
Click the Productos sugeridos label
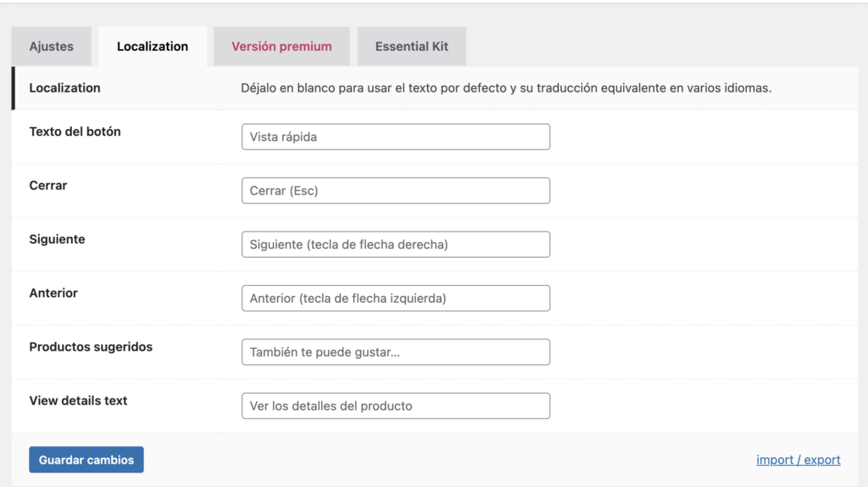[x=91, y=347]
